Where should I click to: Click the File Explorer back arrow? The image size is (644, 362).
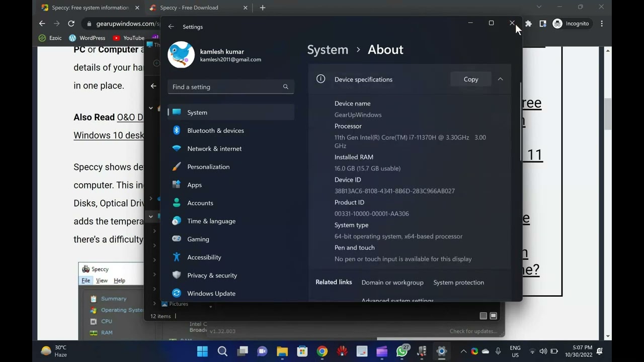pyautogui.click(x=153, y=86)
